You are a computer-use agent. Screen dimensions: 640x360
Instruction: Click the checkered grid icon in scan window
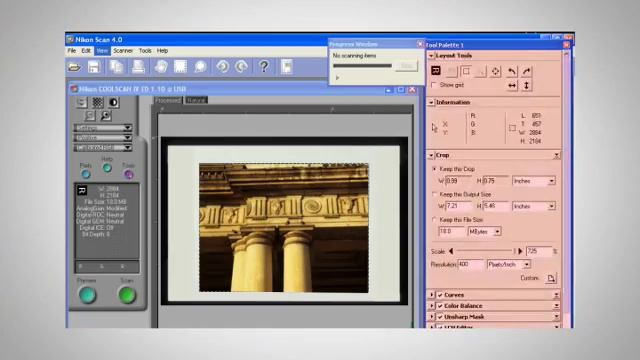click(98, 102)
